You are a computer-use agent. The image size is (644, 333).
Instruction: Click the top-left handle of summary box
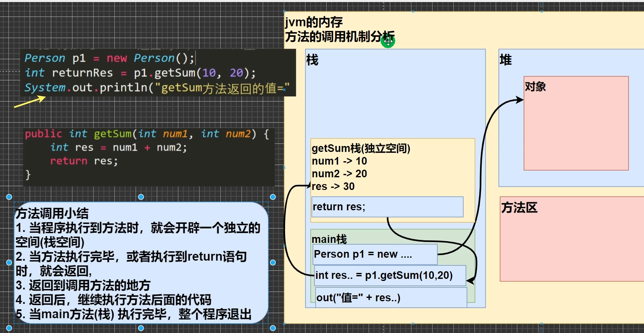click(x=9, y=197)
